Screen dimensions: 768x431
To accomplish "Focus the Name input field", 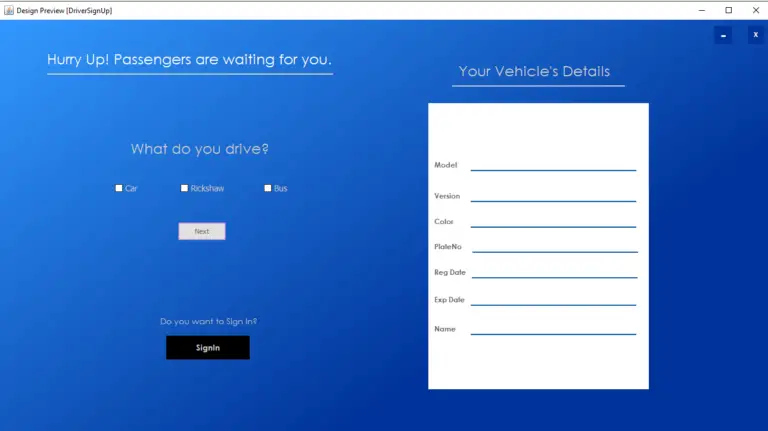I will (x=553, y=329).
